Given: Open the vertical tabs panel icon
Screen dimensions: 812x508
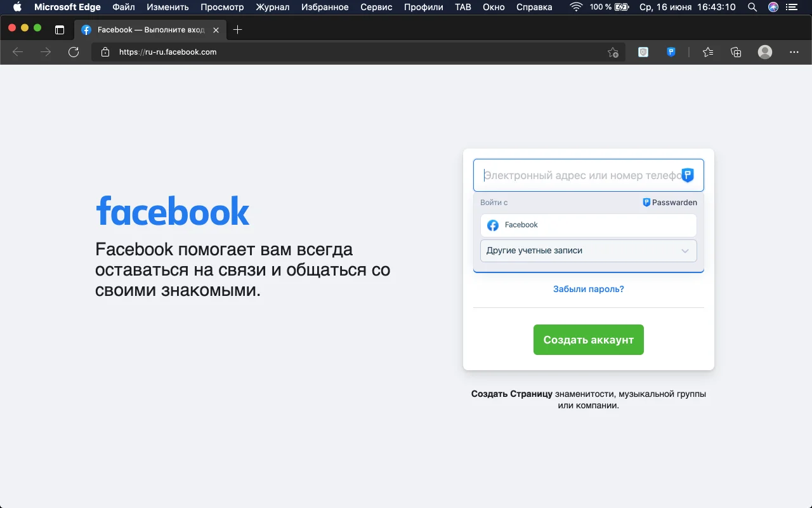Looking at the screenshot, I should click(x=60, y=30).
